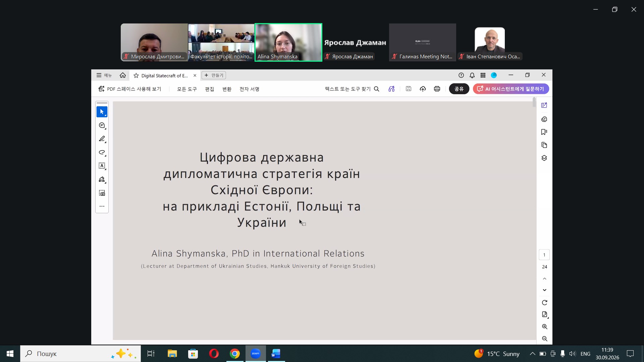This screenshot has width=644, height=362.
Task: Click the PDF 스페이스 사용해 보기 link
Action: tap(130, 89)
